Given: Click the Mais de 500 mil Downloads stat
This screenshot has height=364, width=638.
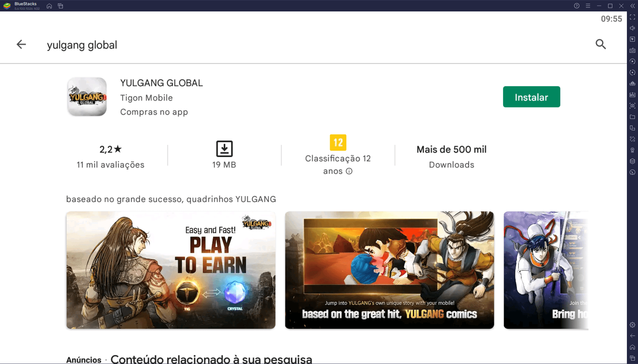Looking at the screenshot, I should coord(451,157).
